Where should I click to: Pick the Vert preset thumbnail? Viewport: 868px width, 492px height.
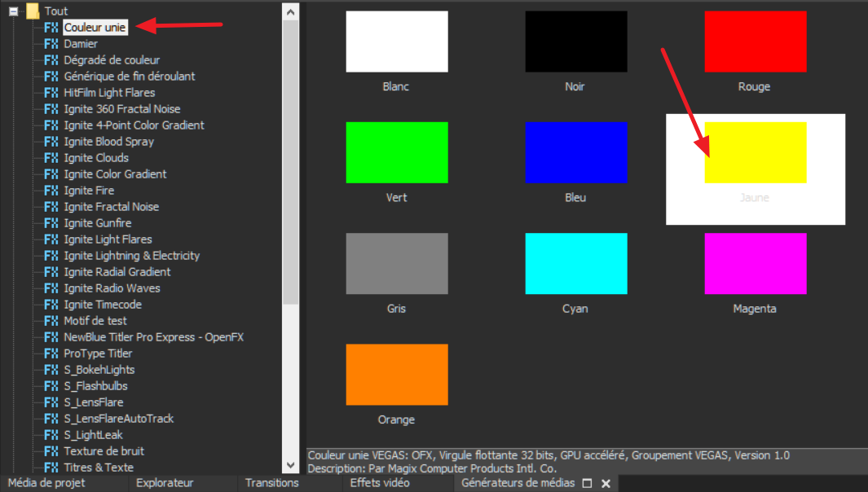397,153
